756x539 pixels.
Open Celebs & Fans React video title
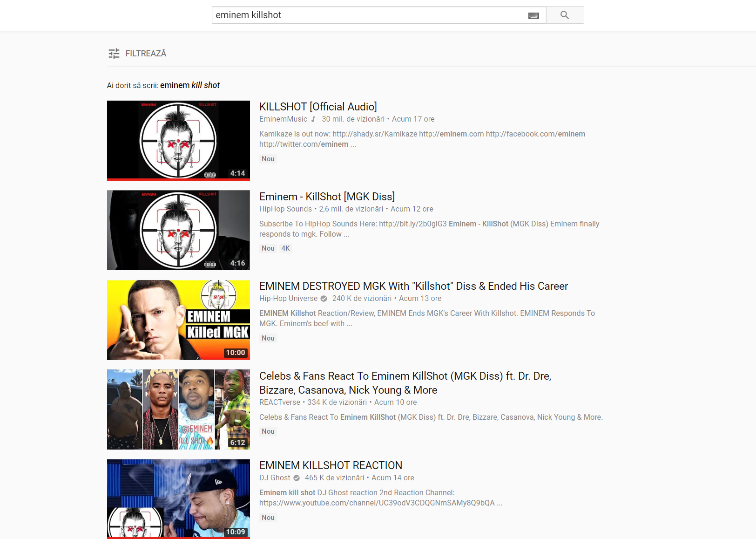click(405, 383)
